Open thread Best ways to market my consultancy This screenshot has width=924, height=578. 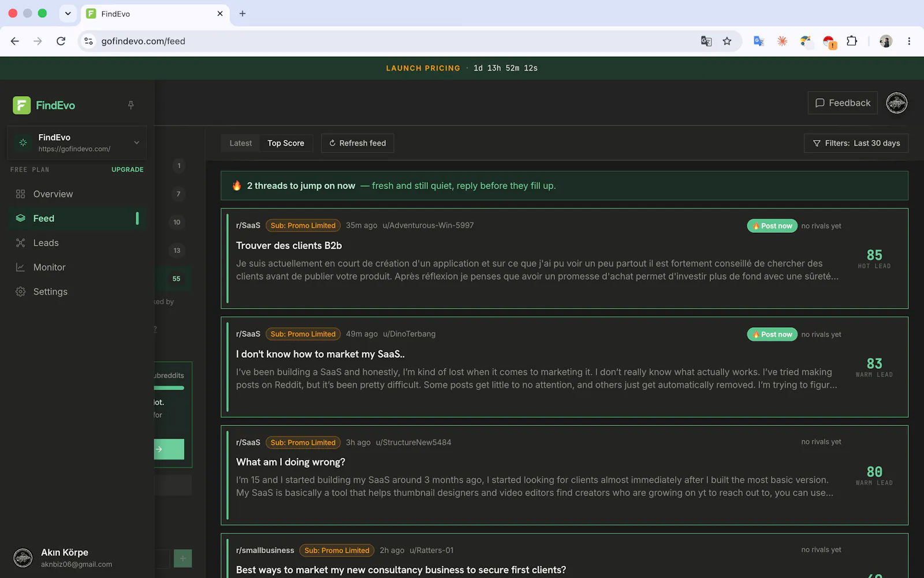[x=401, y=570]
